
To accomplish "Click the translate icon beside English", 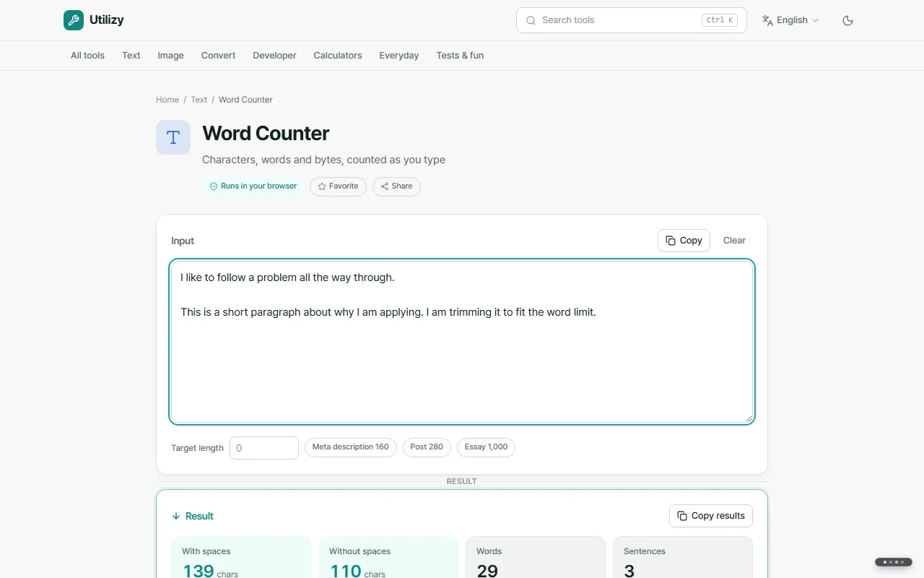I will coord(767,20).
